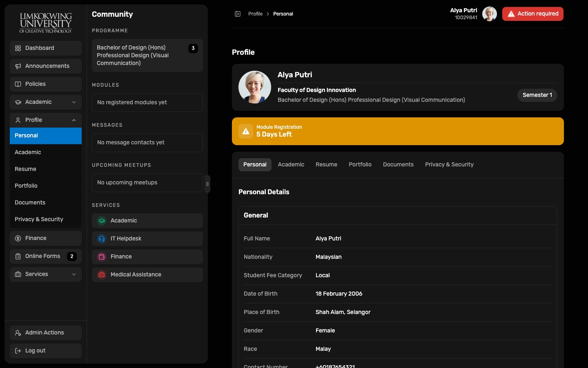Image resolution: width=588 pixels, height=368 pixels.
Task: Click the student ID 10029841
Action: 466,18
